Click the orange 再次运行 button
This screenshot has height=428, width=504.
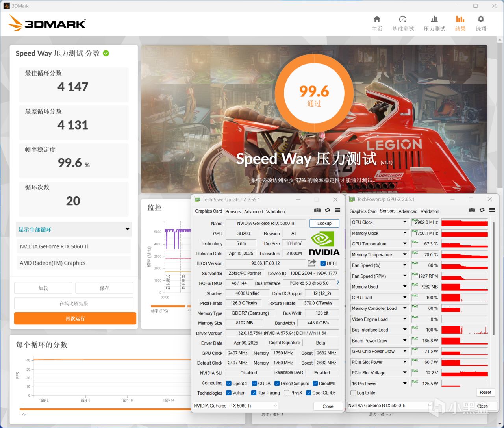click(x=75, y=319)
